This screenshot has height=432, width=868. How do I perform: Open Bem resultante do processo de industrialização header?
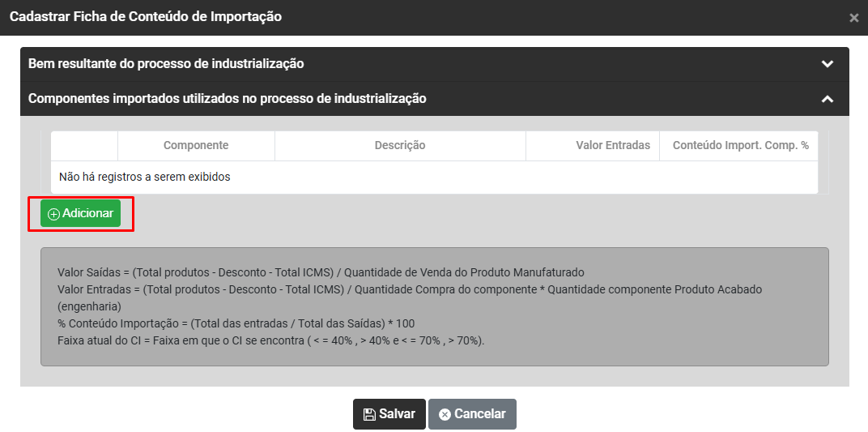[166, 63]
